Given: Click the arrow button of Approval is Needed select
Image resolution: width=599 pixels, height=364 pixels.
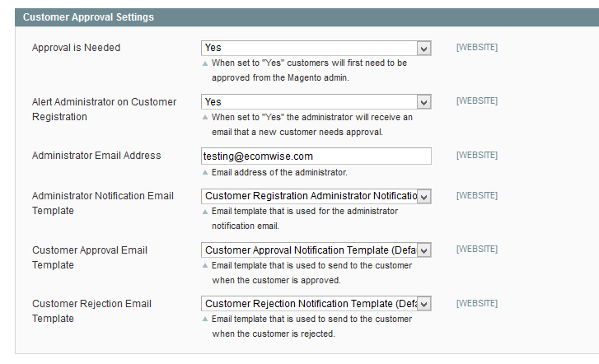Looking at the screenshot, I should (x=424, y=49).
